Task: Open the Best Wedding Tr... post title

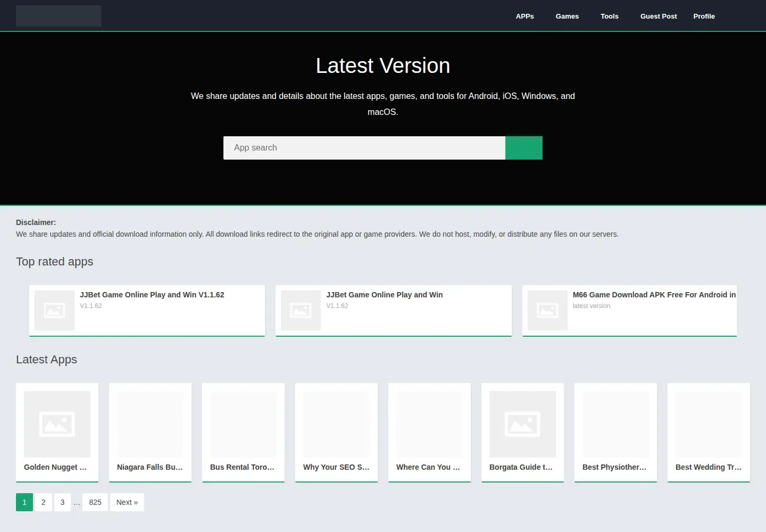Action: (709, 467)
